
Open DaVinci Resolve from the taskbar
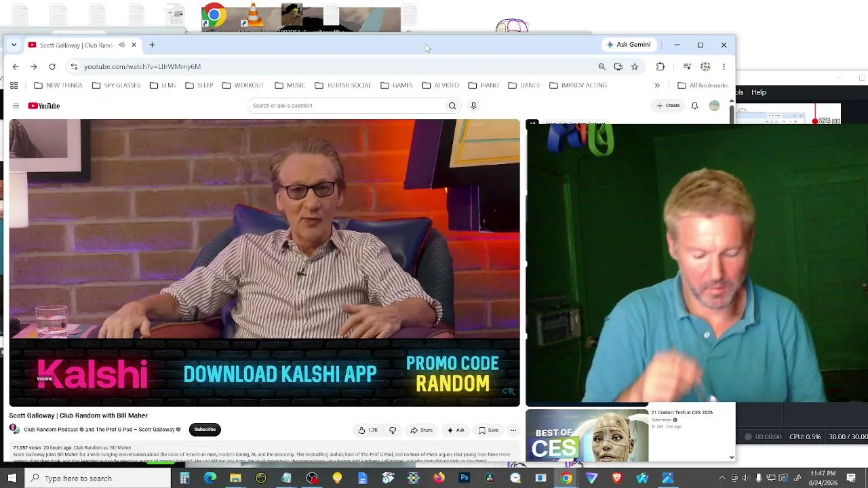pos(490,479)
